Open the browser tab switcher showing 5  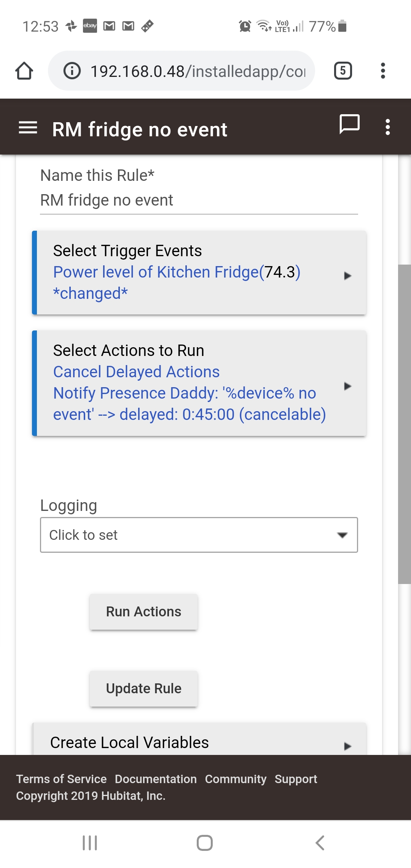coord(343,71)
